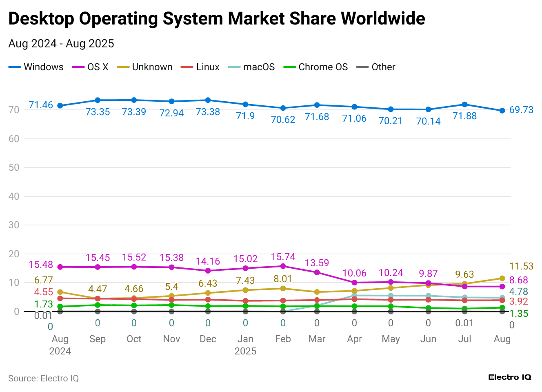Click the Linux legend line icon
Screen dimensions: 542x392
pos(187,67)
